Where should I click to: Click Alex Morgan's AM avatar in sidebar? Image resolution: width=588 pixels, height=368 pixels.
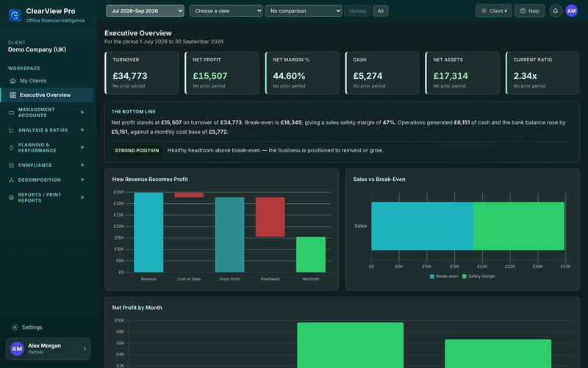point(17,349)
